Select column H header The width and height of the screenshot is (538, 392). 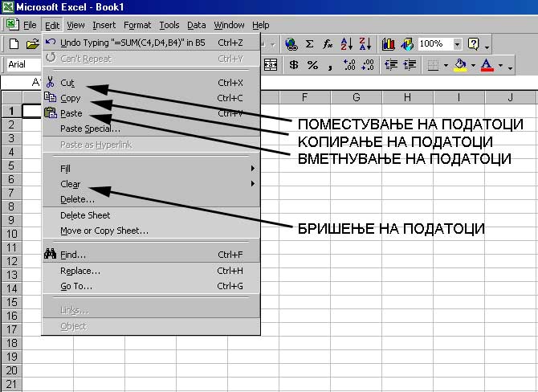pos(408,97)
